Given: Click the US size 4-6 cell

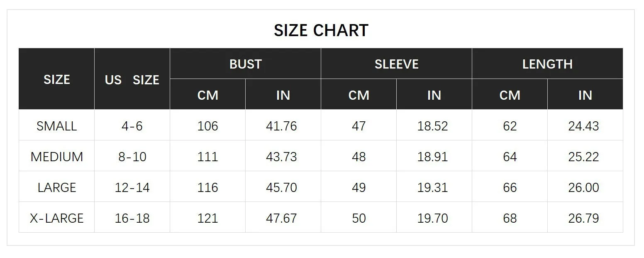Looking at the screenshot, I should pos(132,125).
